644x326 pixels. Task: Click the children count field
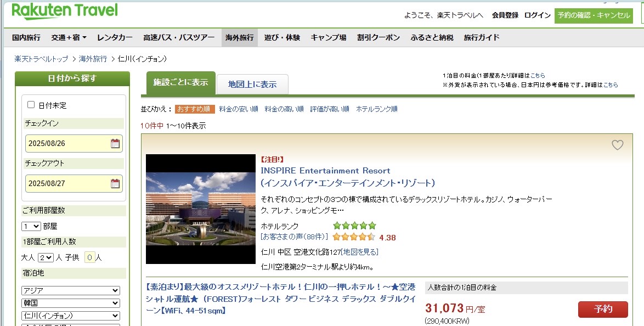pos(90,258)
